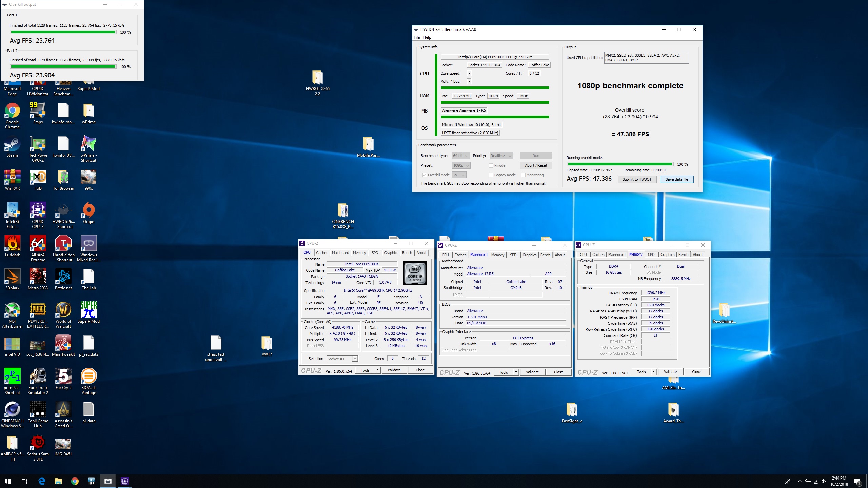This screenshot has height=488, width=868.
Task: Switch to SPD tab in CPU-Z Mainboard window
Action: pos(513,255)
